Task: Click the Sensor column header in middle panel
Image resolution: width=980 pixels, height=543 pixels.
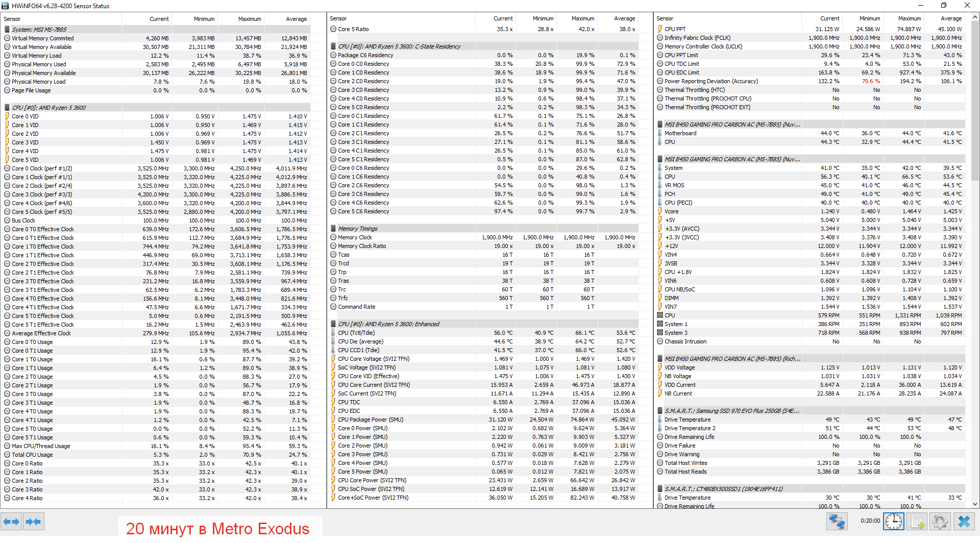Action: pos(338,18)
